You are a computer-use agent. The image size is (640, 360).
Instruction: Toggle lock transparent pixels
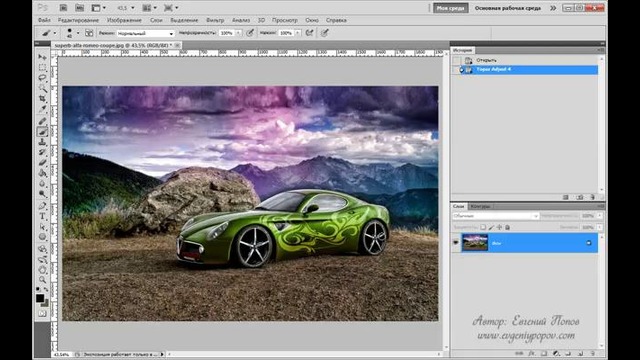coord(483,227)
